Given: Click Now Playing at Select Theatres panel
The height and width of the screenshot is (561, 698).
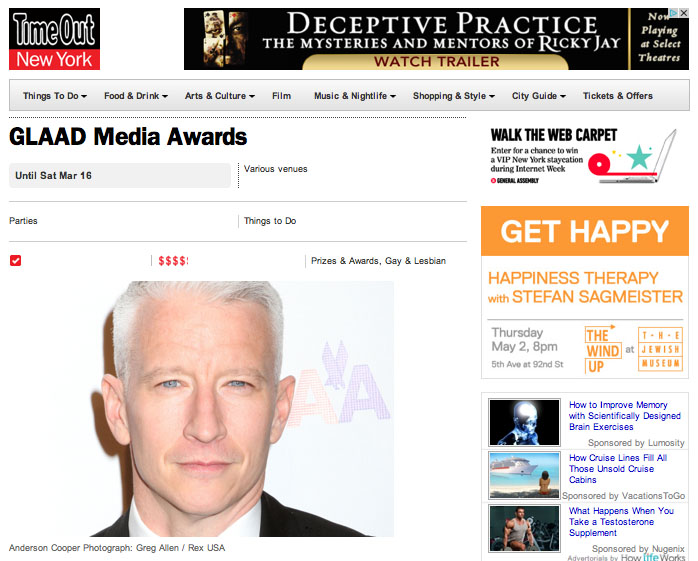Looking at the screenshot, I should click(x=660, y=39).
